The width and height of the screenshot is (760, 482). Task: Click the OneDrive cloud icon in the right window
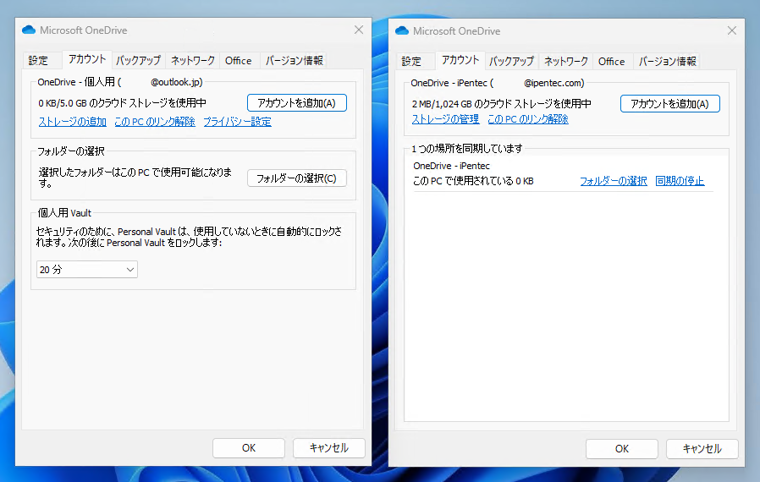pos(402,31)
